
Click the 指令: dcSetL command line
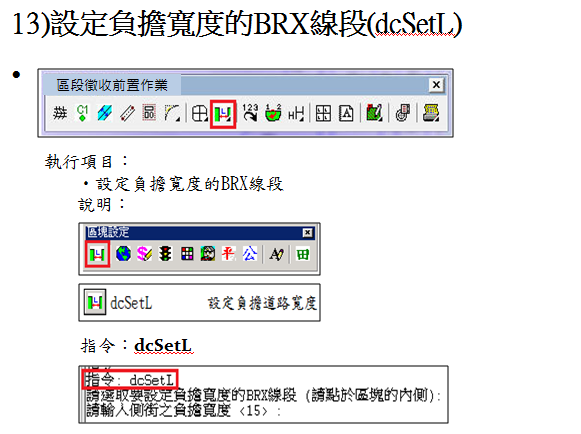130,380
